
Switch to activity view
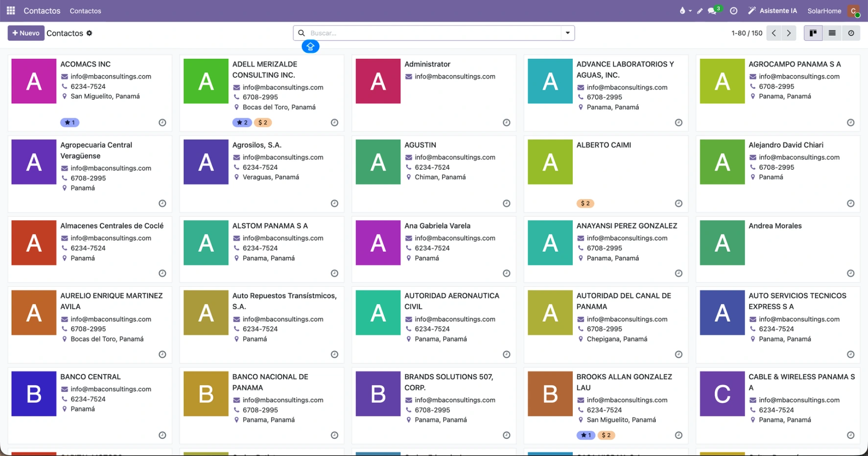[x=851, y=33]
